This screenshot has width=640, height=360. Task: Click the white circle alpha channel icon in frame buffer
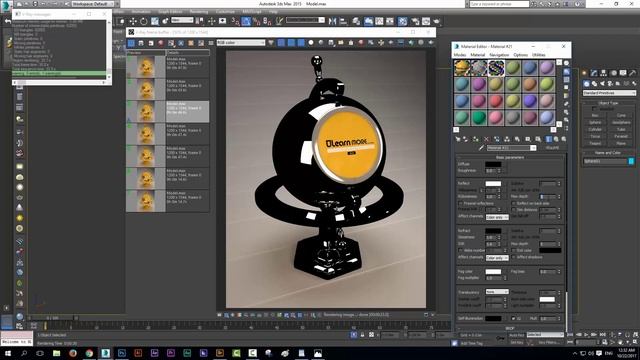pyautogui.click(x=311, y=42)
